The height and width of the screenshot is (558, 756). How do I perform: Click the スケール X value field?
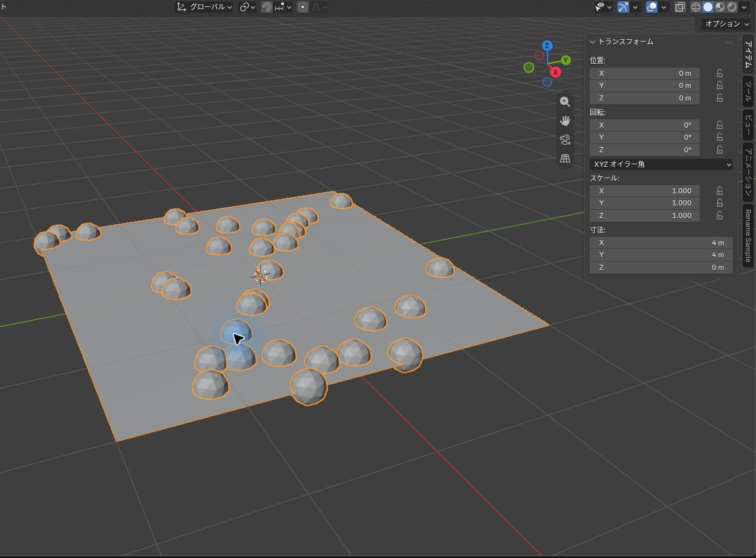[x=644, y=191]
